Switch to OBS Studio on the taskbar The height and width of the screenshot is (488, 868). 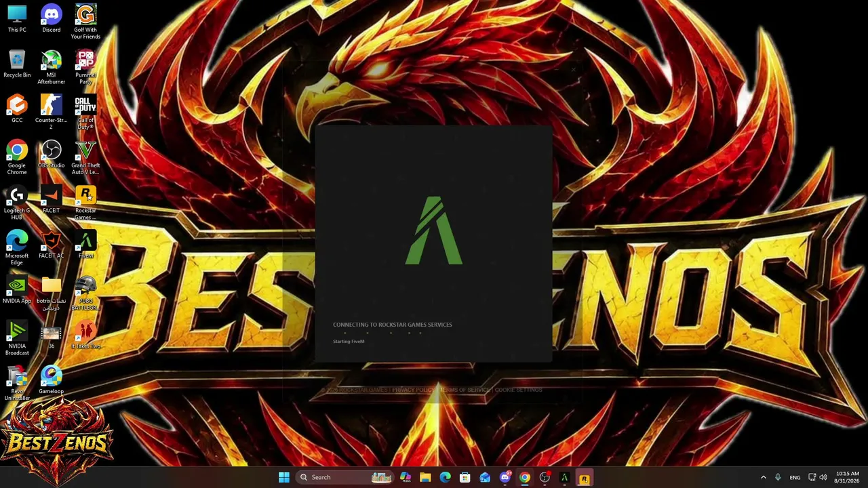point(545,477)
